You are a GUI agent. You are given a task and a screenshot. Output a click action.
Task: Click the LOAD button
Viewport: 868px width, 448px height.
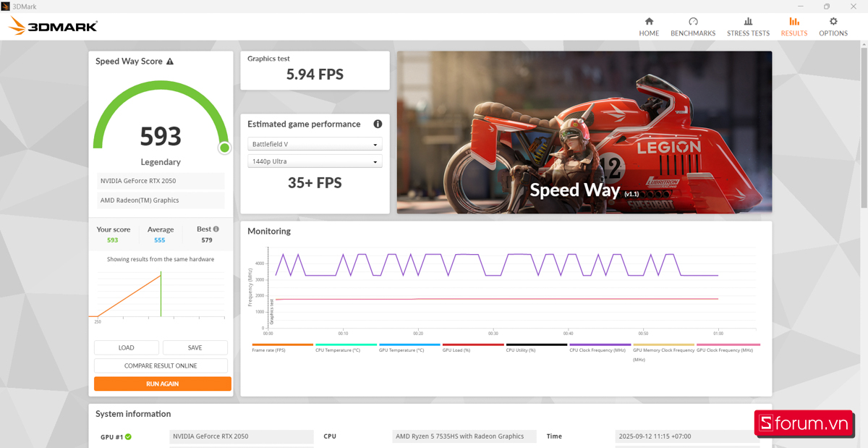[x=127, y=347]
